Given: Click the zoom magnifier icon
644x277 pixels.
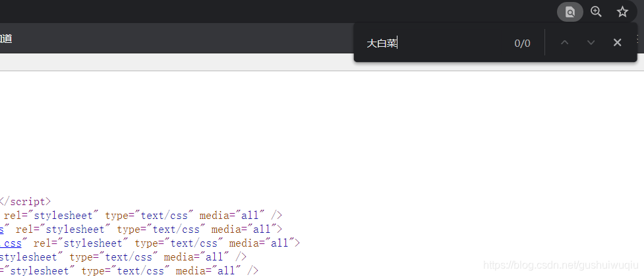Looking at the screenshot, I should pos(596,11).
